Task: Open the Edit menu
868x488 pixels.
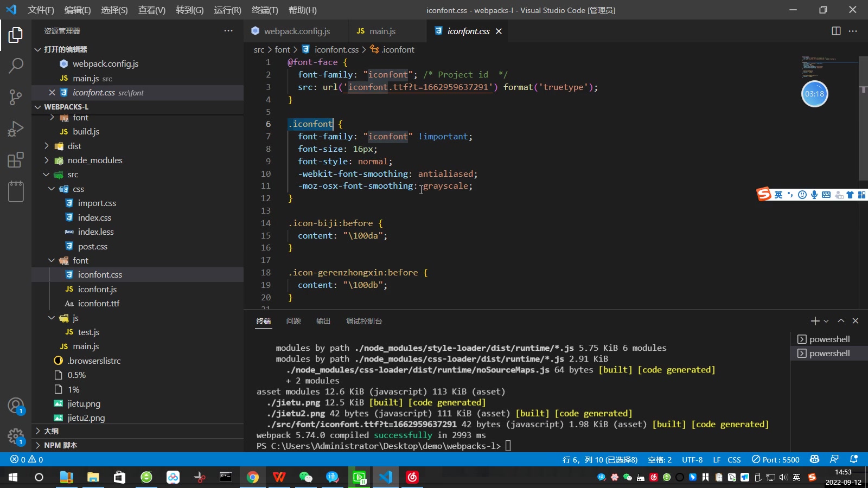Action: 78,10
